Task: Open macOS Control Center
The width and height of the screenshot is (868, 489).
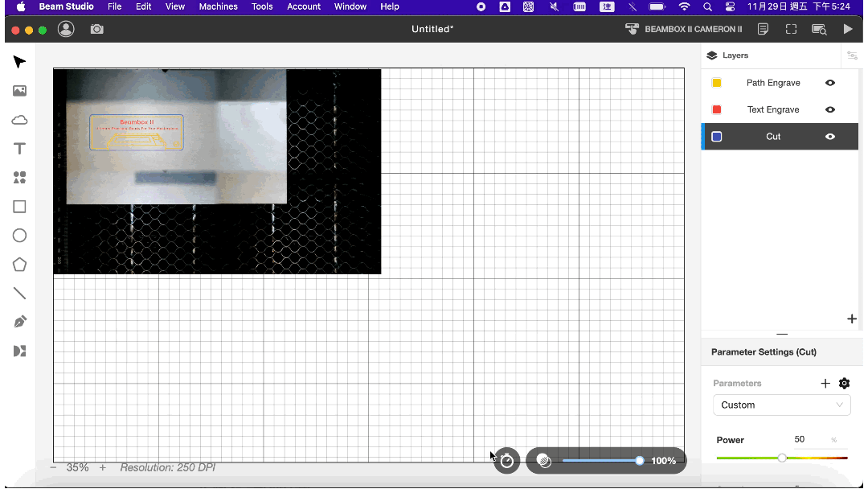Action: click(730, 6)
